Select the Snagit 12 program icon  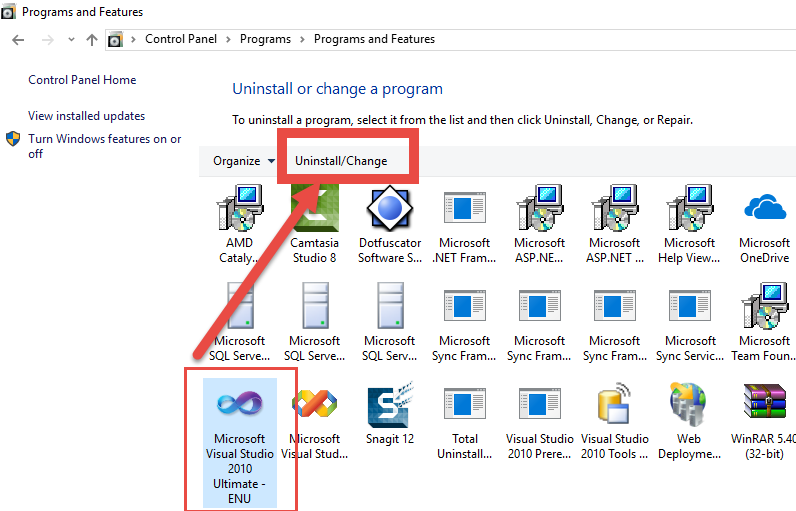click(390, 405)
